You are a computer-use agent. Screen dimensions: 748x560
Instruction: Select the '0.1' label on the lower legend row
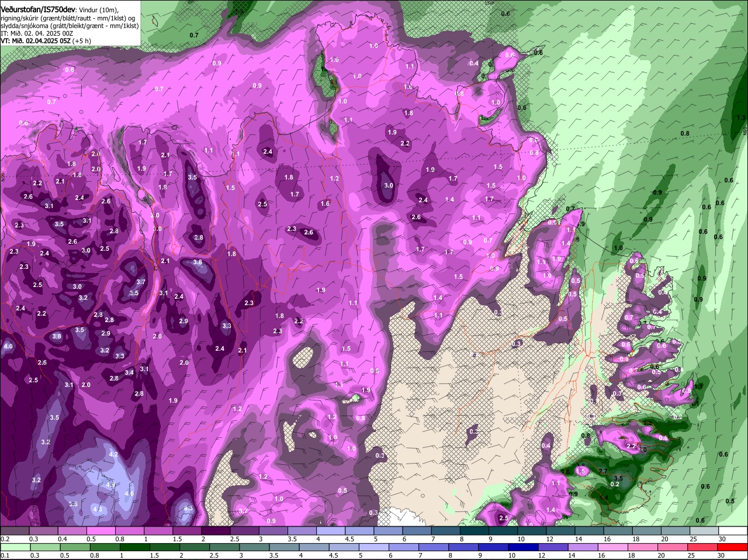[5, 555]
